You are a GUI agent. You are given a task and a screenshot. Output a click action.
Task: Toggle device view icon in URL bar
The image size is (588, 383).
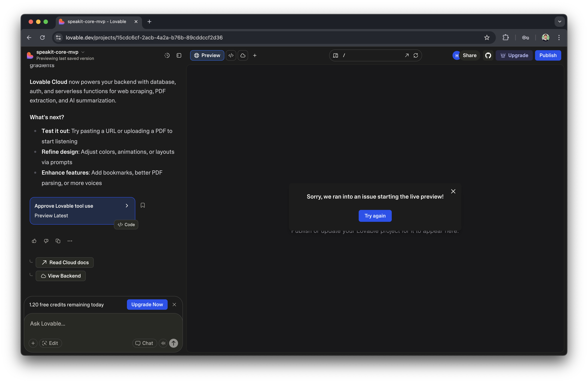pyautogui.click(x=335, y=55)
